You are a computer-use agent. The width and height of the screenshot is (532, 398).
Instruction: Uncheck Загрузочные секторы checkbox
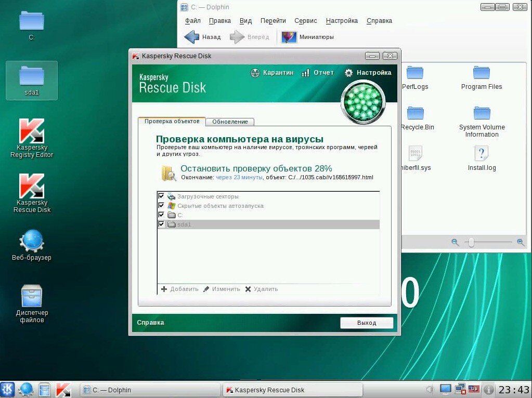coord(161,196)
